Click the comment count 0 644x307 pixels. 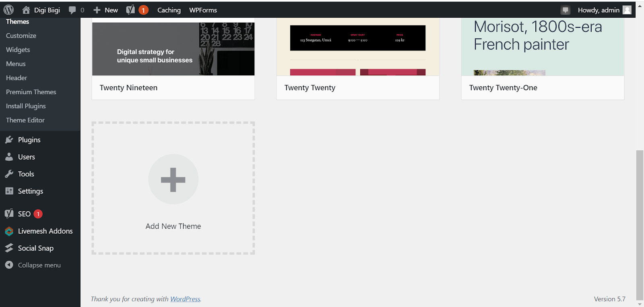click(x=83, y=10)
